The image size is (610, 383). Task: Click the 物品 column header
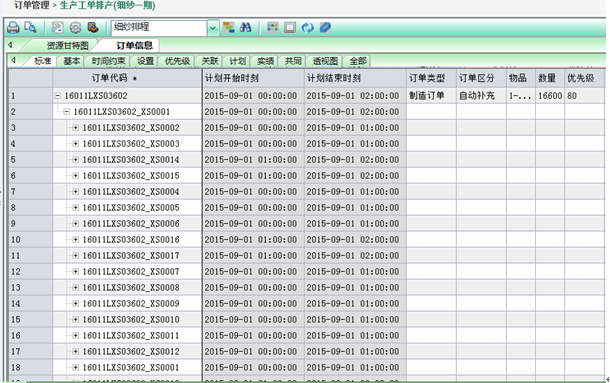[x=521, y=78]
